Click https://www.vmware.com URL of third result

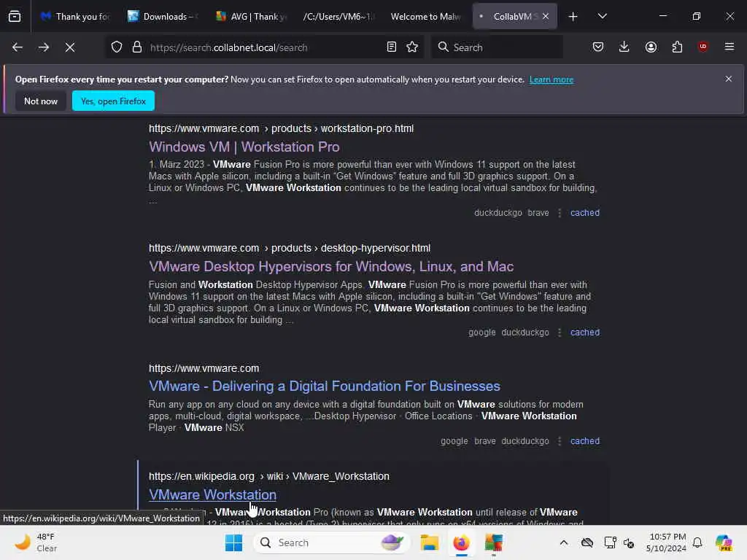[204, 368]
